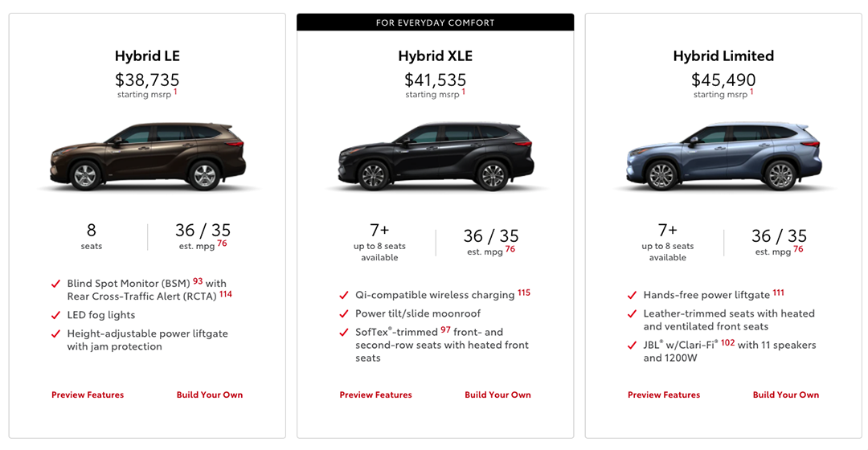868x450 pixels.
Task: Click the checkmark icon beside Power tilt/slide moonroof
Action: (344, 314)
